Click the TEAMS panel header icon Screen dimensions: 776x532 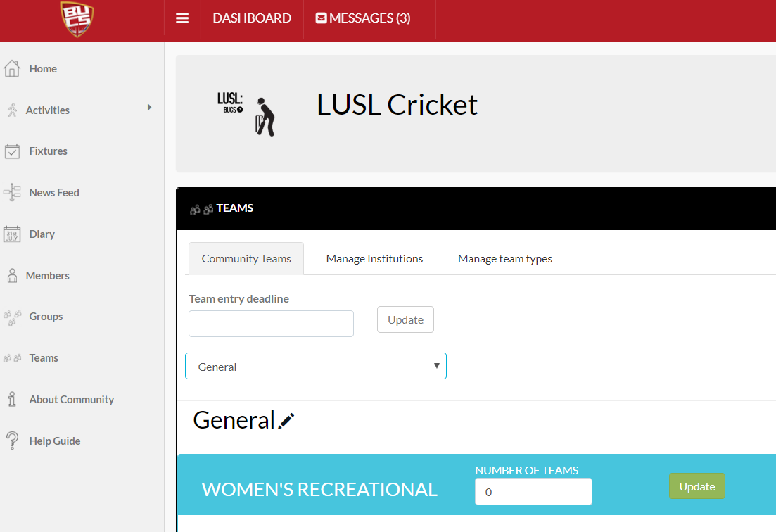click(x=201, y=209)
